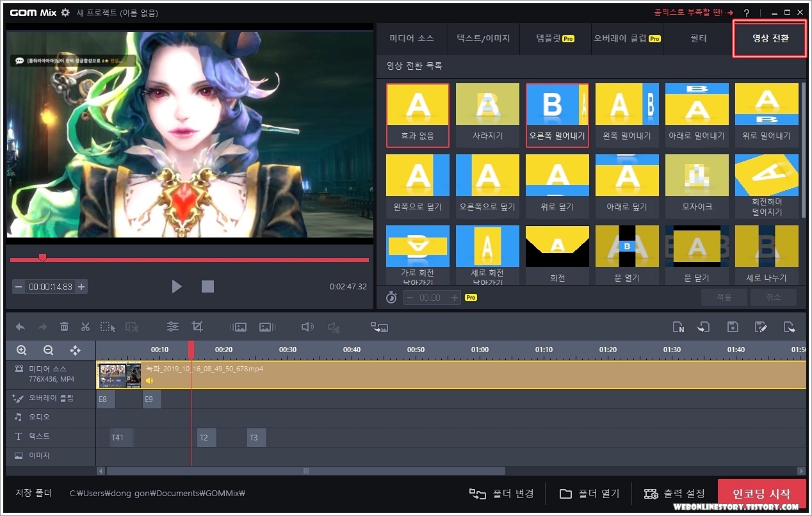812x516 pixels.
Task: Start encoding with 인코딩 시작
Action: (x=762, y=494)
